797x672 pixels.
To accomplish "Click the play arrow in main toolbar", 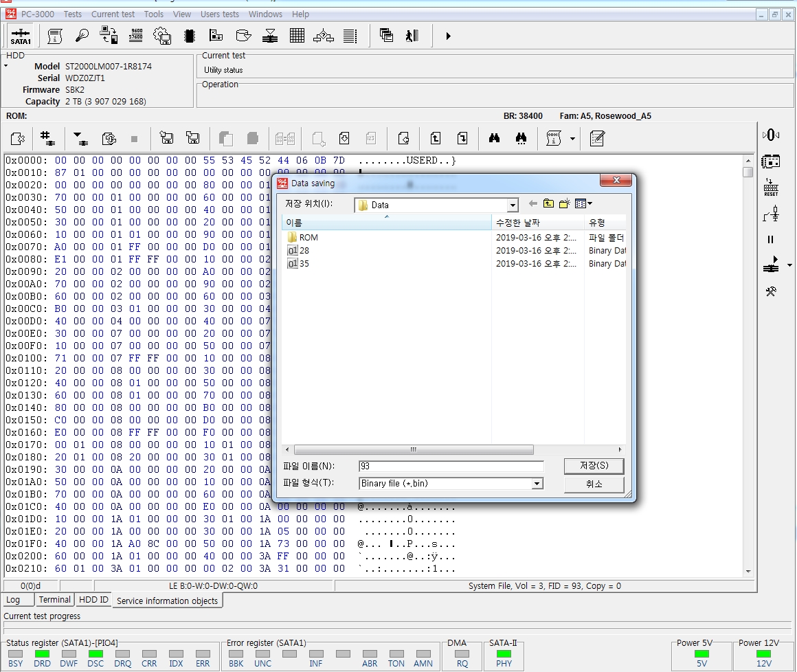I will [x=448, y=36].
